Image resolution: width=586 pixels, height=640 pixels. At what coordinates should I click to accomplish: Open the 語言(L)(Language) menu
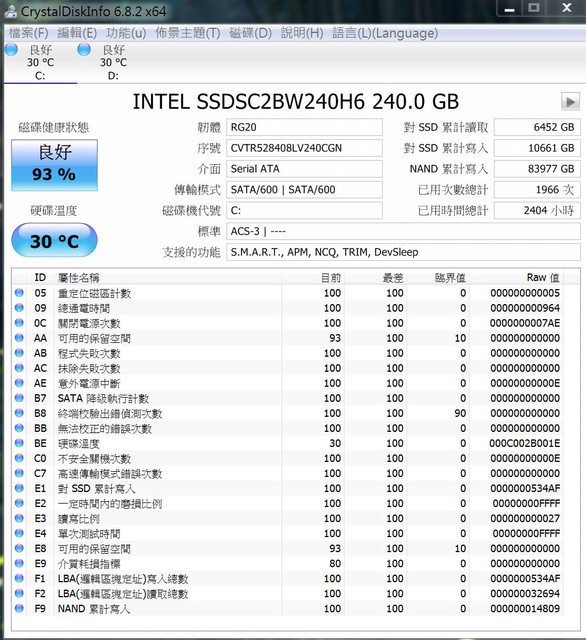coord(385,33)
